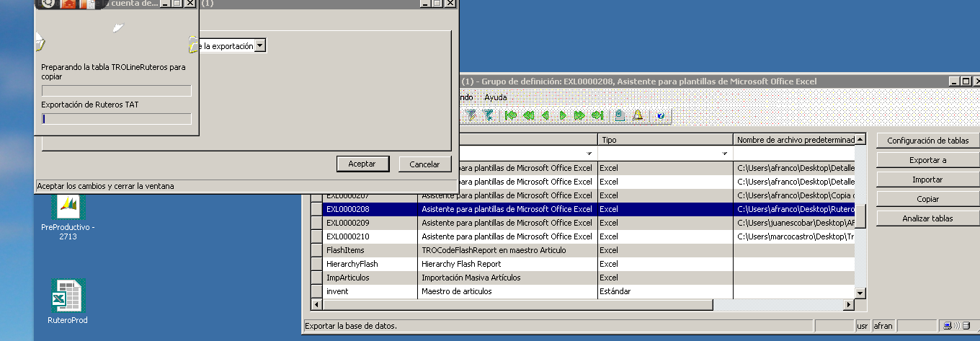Viewport: 980px width, 341px height.
Task: Click the document handling clipboard icon
Action: tap(619, 115)
